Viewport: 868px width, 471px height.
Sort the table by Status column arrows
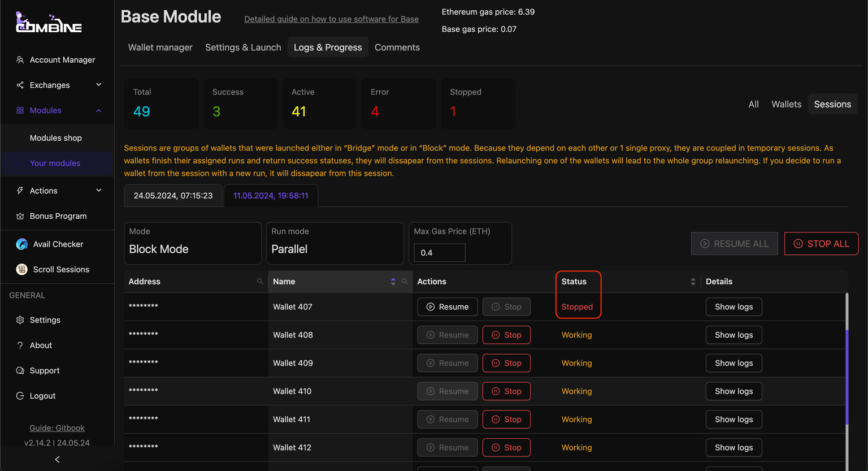pyautogui.click(x=693, y=282)
